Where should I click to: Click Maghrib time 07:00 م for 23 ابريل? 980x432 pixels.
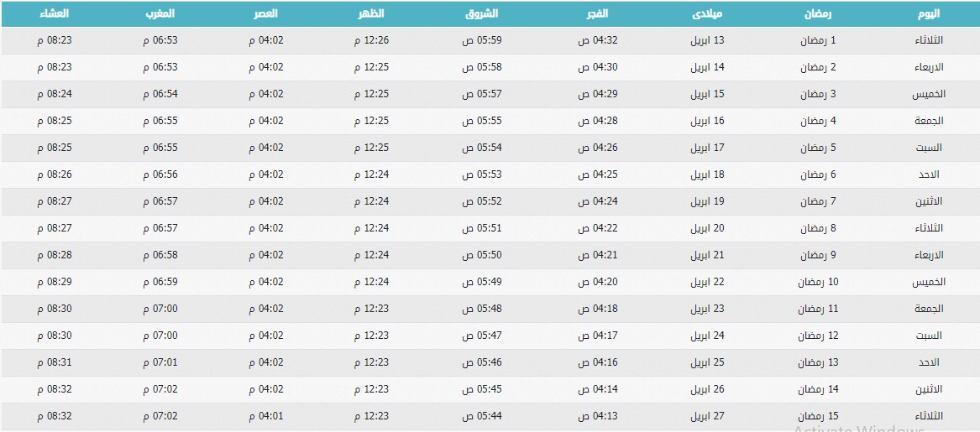click(x=160, y=309)
